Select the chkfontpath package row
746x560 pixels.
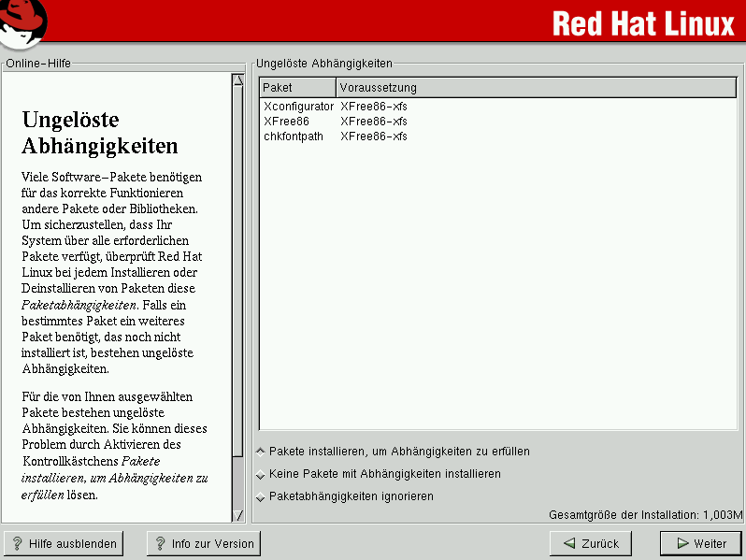(294, 136)
